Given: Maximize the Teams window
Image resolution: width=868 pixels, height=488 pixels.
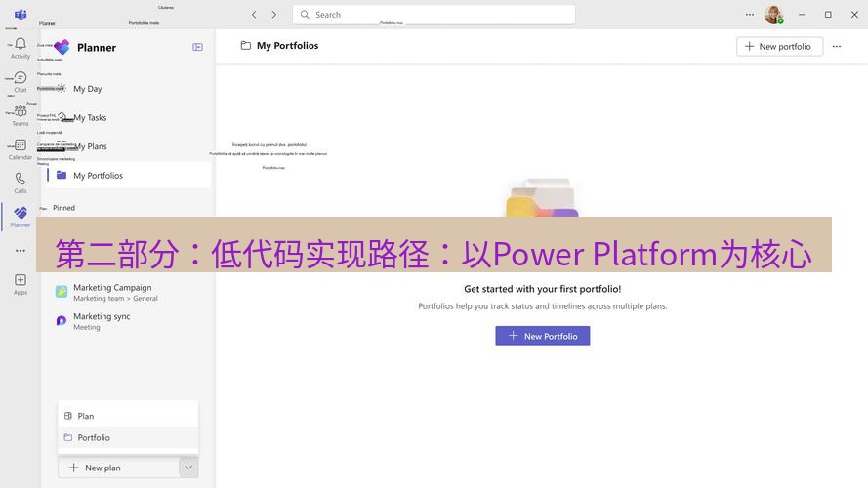Looking at the screenshot, I should click(828, 15).
